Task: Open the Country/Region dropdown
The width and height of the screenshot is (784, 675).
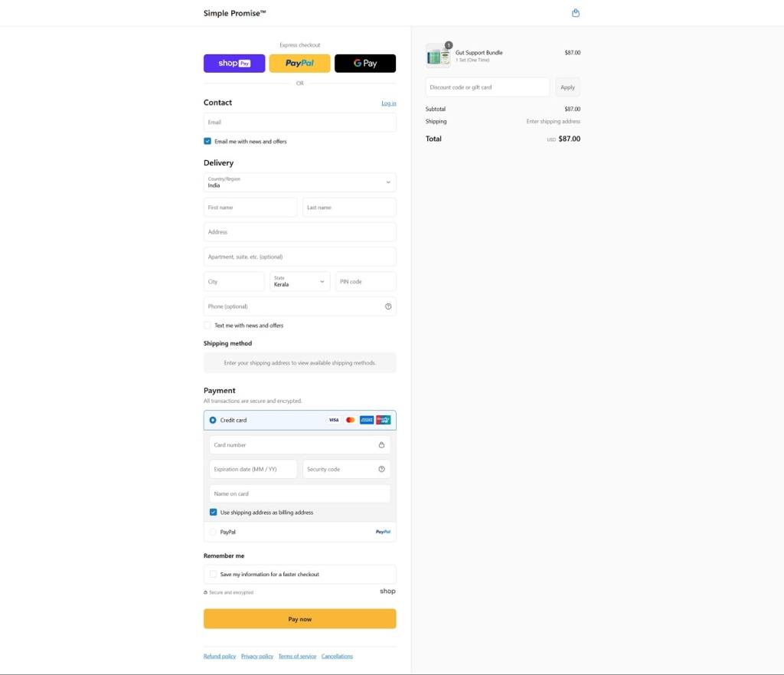Action: [x=299, y=182]
